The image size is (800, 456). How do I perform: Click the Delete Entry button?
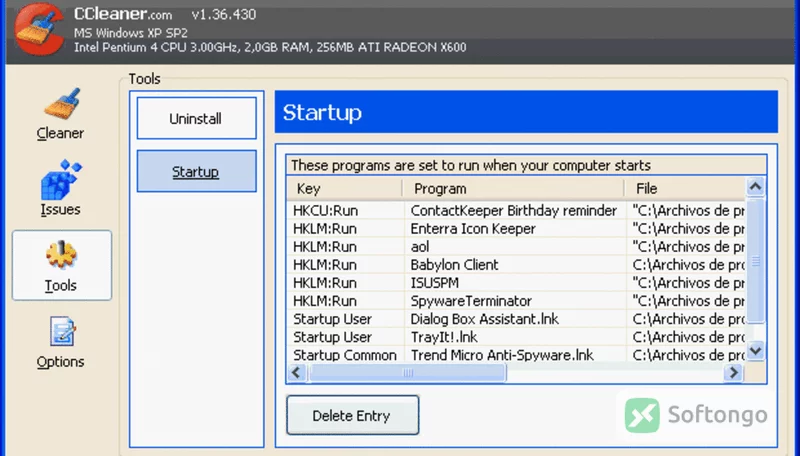(x=353, y=415)
